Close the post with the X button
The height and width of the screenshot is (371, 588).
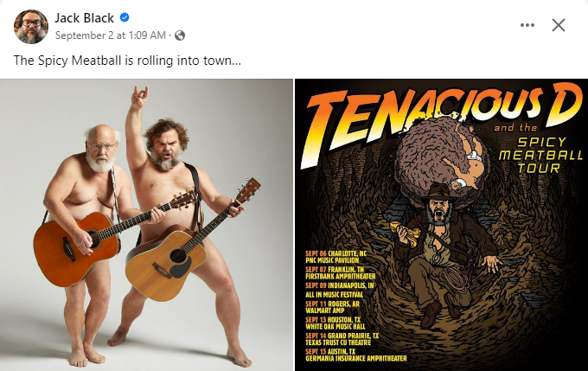coord(559,25)
